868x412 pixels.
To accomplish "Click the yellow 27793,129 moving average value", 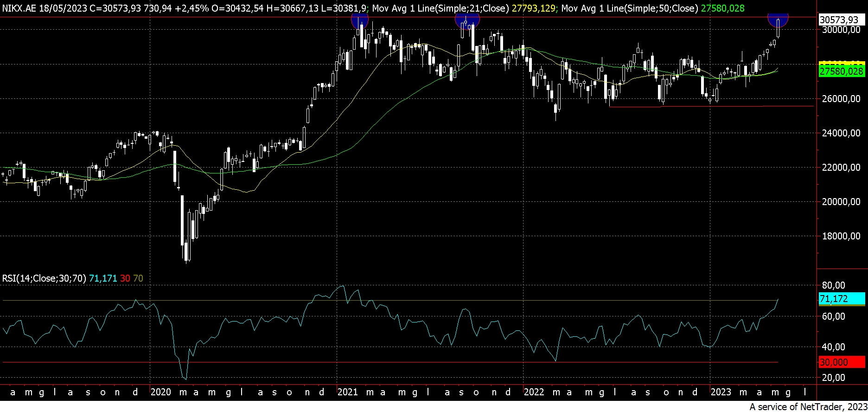I will coord(533,8).
